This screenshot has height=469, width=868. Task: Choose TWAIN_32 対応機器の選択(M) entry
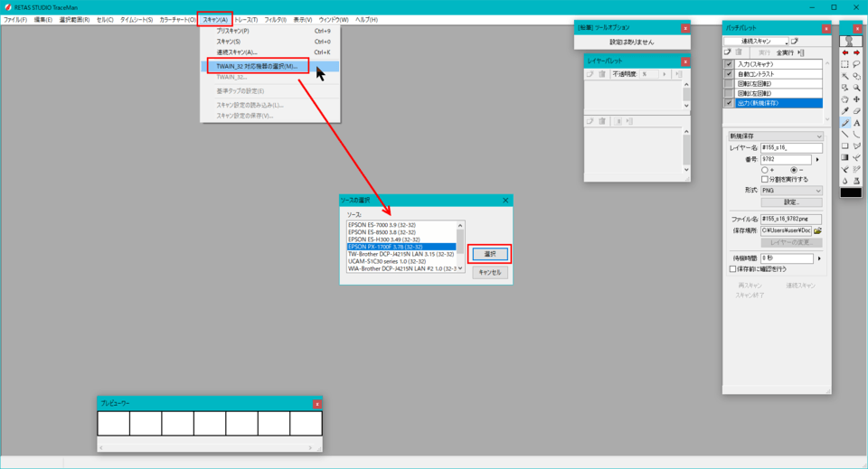[270, 66]
